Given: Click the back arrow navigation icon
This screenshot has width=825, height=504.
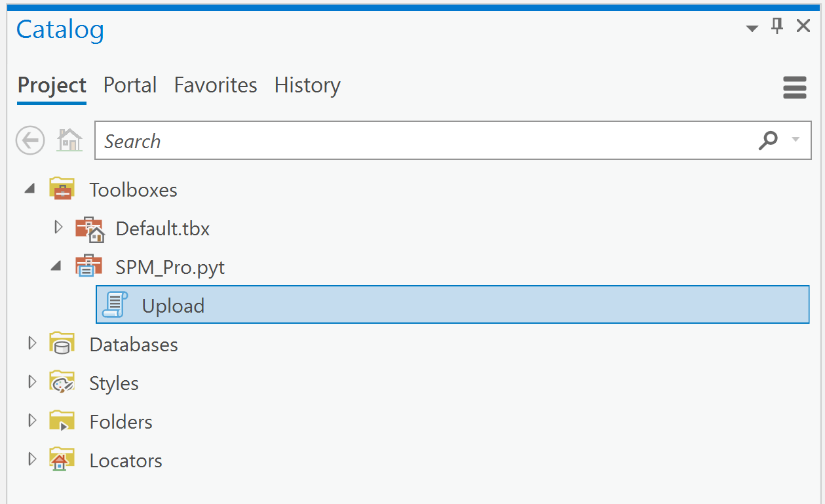Looking at the screenshot, I should point(30,140).
